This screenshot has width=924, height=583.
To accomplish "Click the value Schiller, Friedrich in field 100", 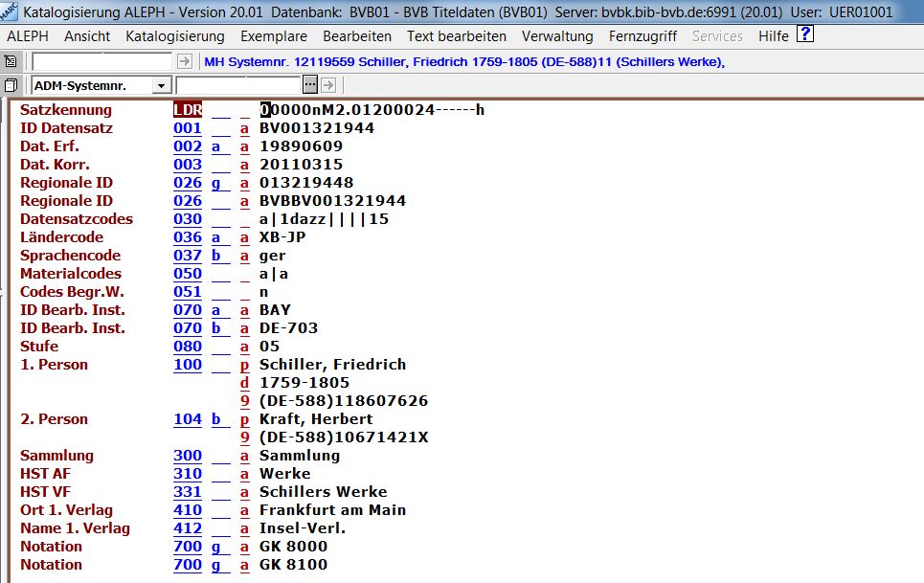I will pos(332,365).
